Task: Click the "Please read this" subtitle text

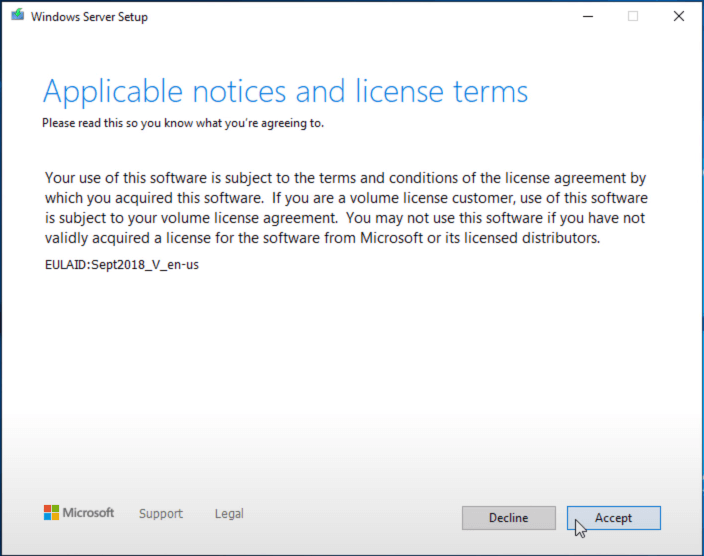Action: click(x=183, y=124)
